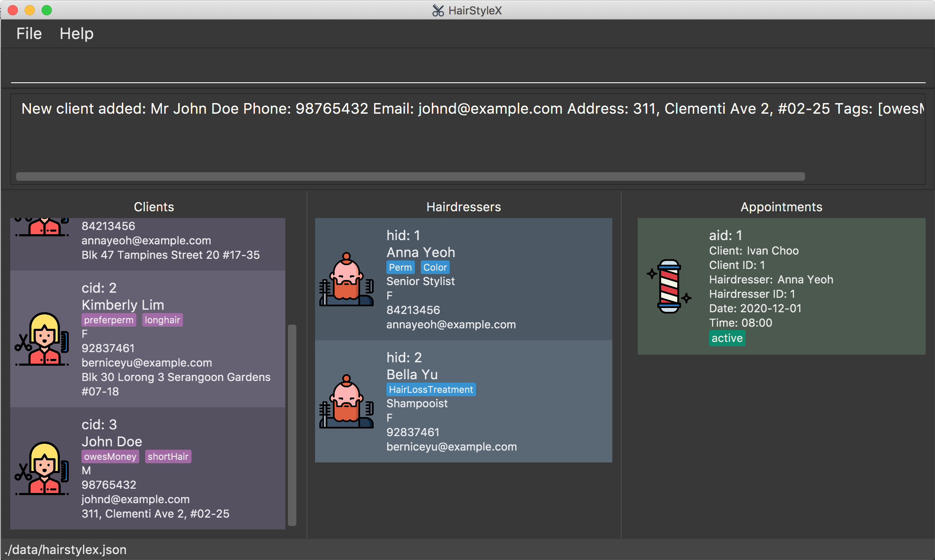Click berniceyu@example.com in Hairdressers panel
This screenshot has width=935, height=560.
click(x=451, y=447)
